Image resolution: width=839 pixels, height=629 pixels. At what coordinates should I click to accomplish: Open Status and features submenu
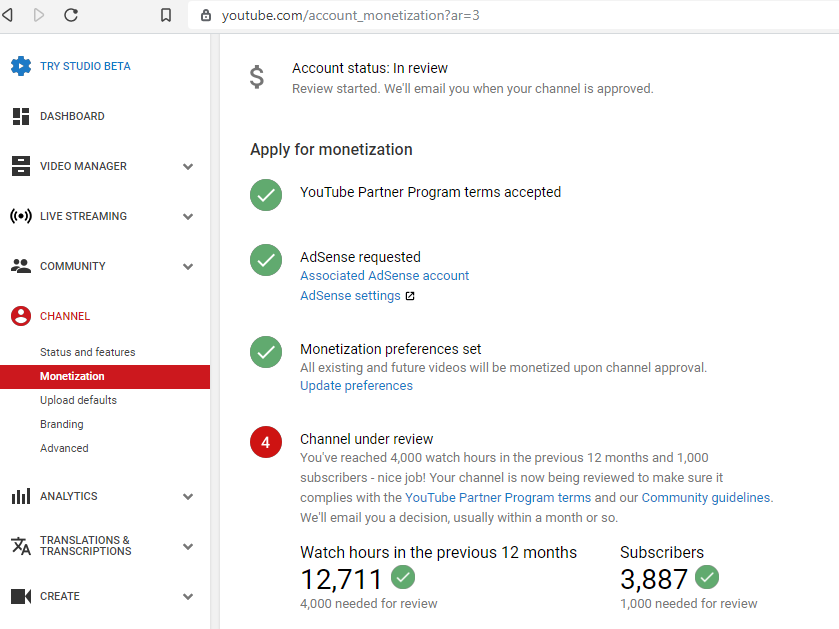(88, 352)
